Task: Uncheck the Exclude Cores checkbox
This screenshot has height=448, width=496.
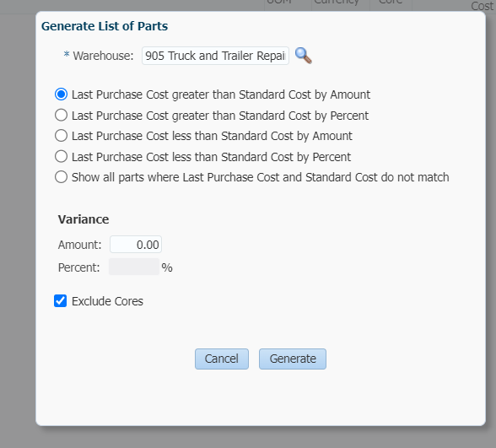Action: [61, 301]
